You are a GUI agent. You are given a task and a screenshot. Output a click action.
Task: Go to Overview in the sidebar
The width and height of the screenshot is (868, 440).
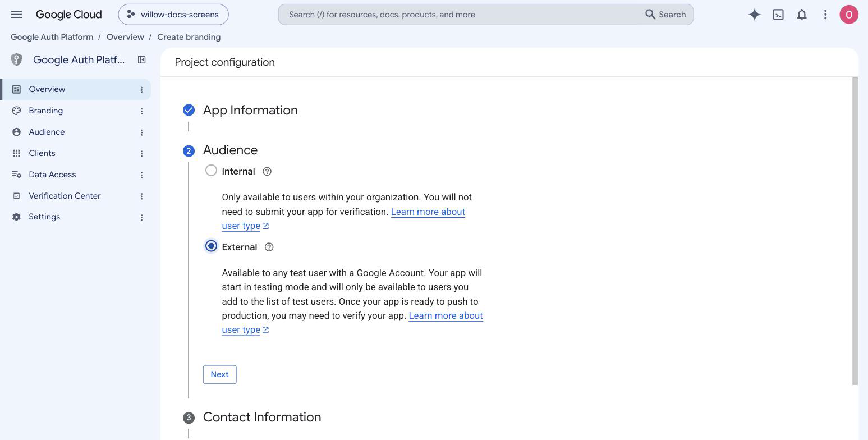pyautogui.click(x=76, y=89)
